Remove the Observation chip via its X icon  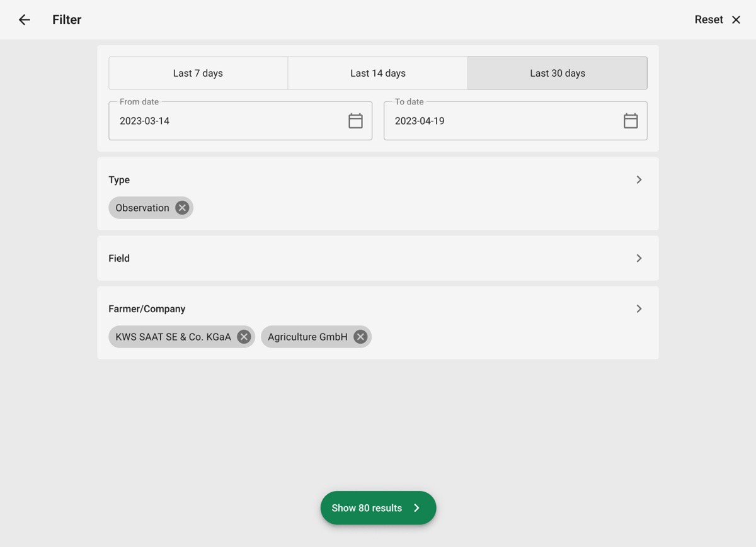[181, 208]
